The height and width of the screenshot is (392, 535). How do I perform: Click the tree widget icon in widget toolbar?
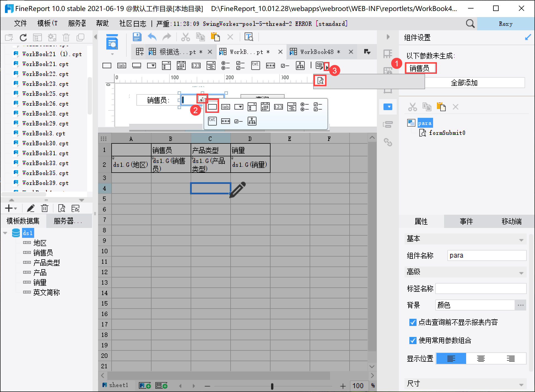tap(300, 66)
